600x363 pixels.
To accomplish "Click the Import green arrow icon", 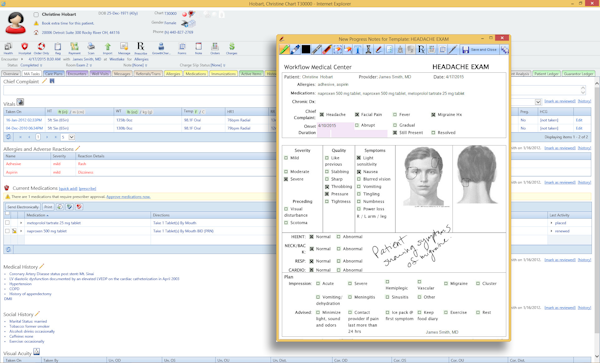I will (x=108, y=47).
